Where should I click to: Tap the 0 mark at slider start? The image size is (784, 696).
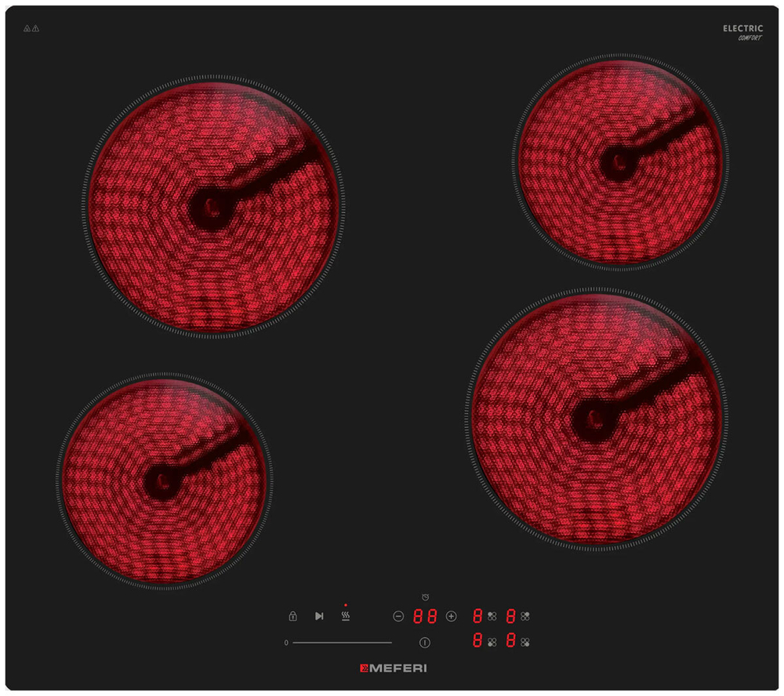286,643
